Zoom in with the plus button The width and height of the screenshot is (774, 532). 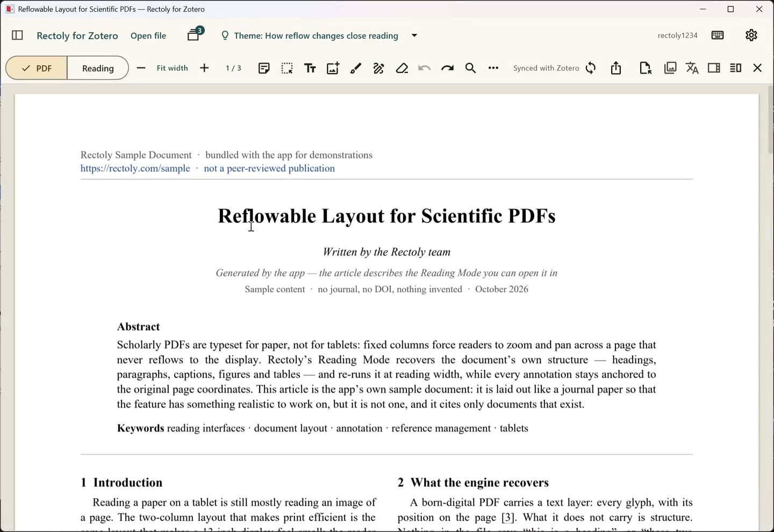[204, 68]
